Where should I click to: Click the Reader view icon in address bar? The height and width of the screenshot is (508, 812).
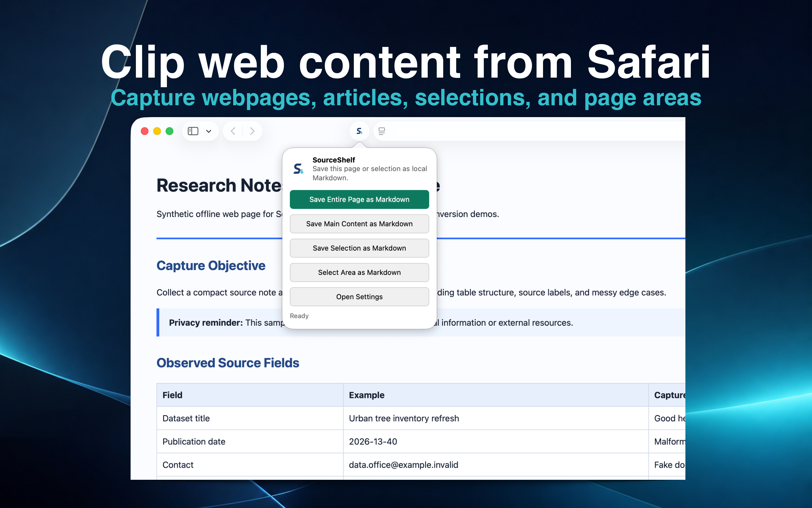(x=382, y=131)
